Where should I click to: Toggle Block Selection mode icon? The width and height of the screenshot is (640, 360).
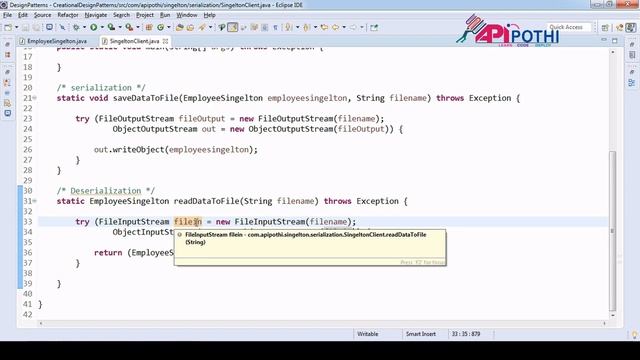pyautogui.click(x=265, y=27)
